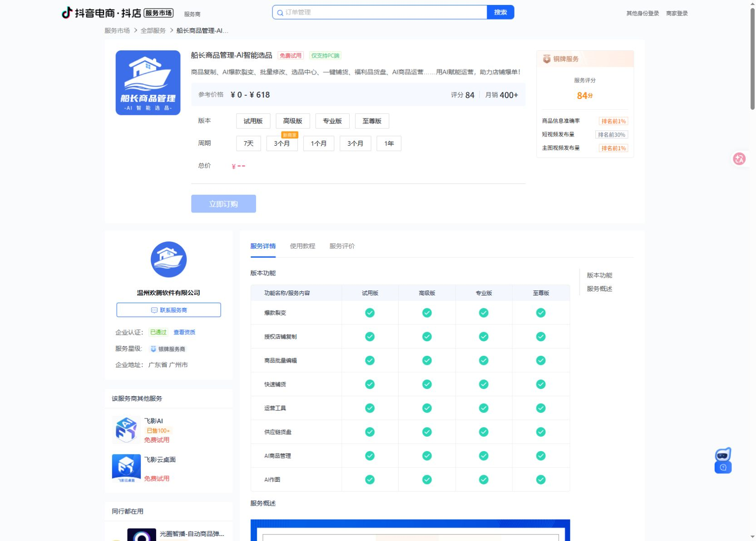756x541 pixels.
Task: Choose 3个月 option with 新商家 tag
Action: [x=282, y=143]
